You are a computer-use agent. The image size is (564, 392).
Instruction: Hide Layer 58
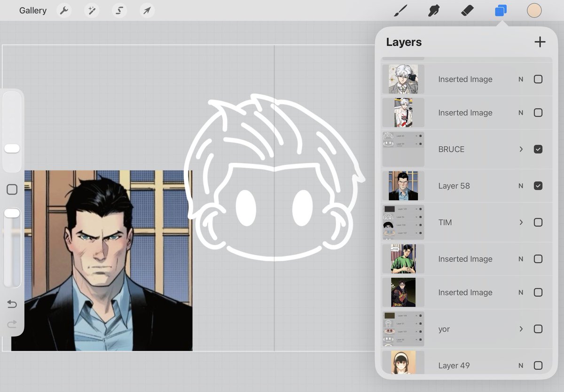(x=538, y=186)
